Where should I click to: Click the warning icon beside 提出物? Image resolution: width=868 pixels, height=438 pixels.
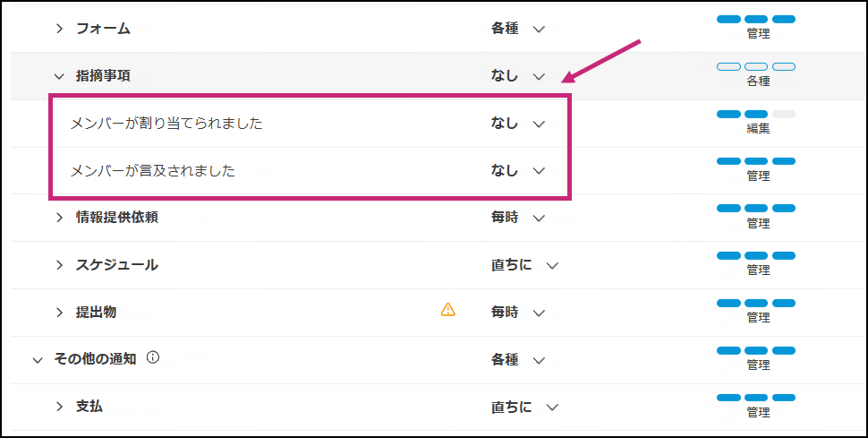point(448,310)
